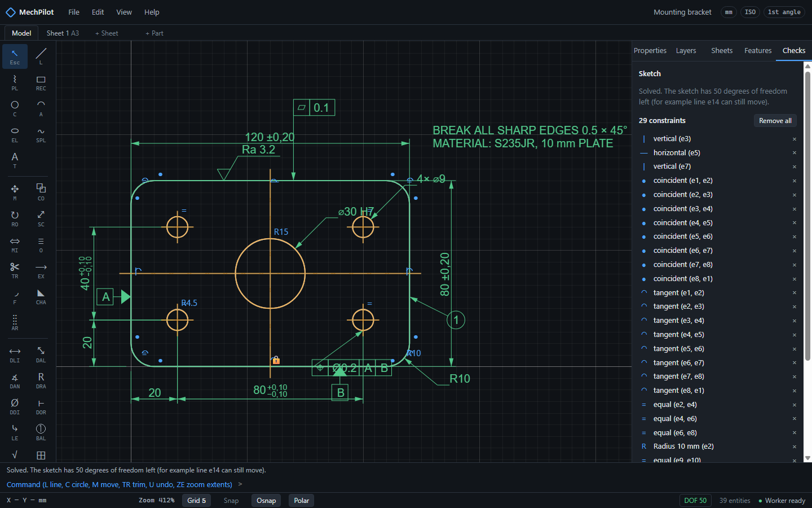Toggle Osnap in status bar
Viewport: 812px width, 508px height.
click(x=266, y=501)
